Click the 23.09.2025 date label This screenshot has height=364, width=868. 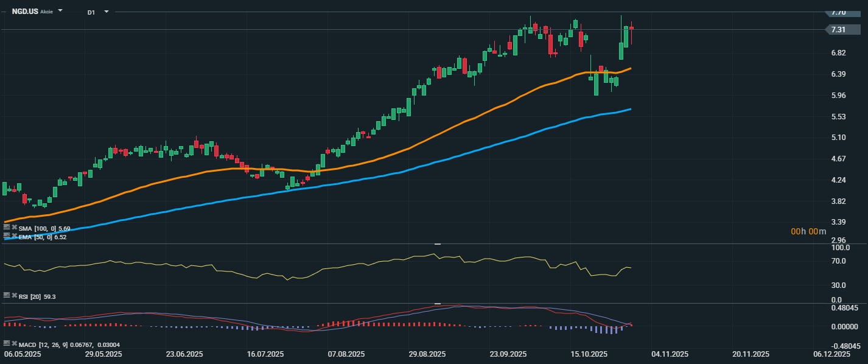(x=508, y=354)
